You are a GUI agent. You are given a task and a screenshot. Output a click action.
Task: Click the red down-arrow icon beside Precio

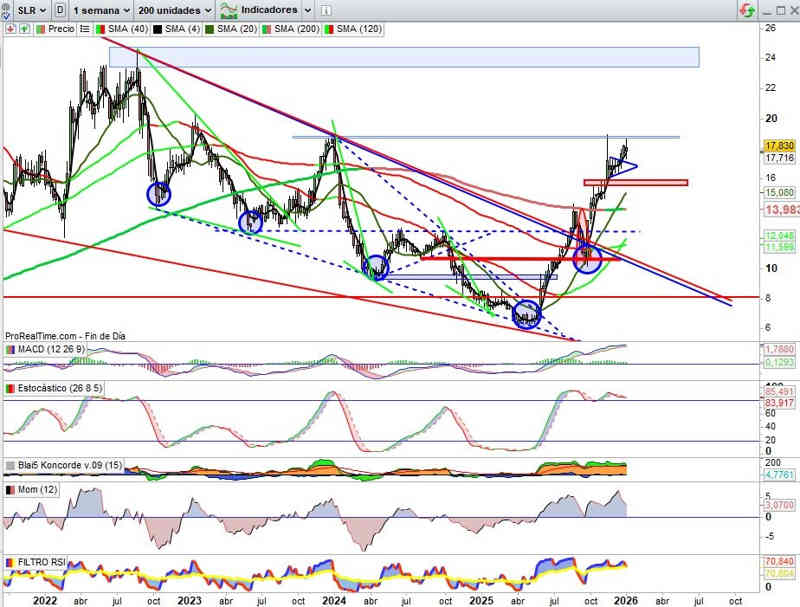(x=10, y=29)
